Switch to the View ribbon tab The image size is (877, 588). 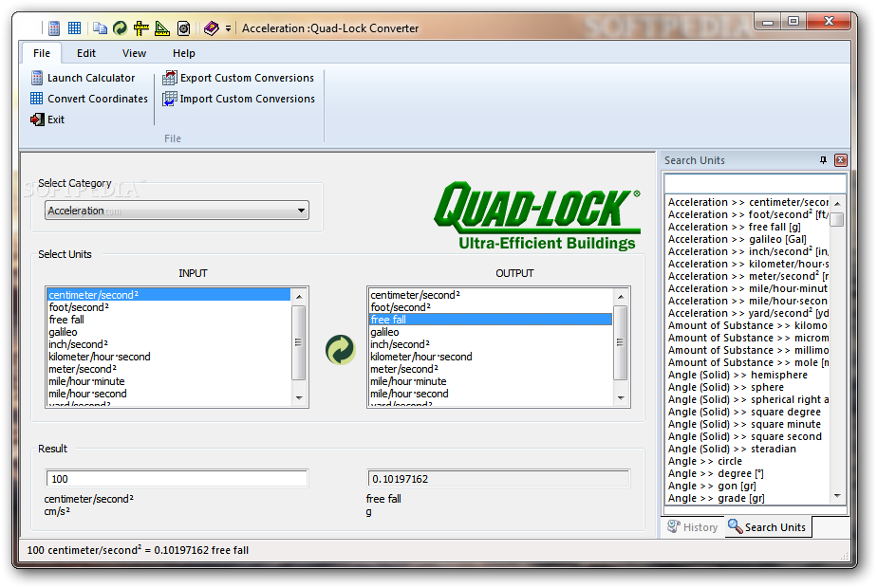[134, 53]
